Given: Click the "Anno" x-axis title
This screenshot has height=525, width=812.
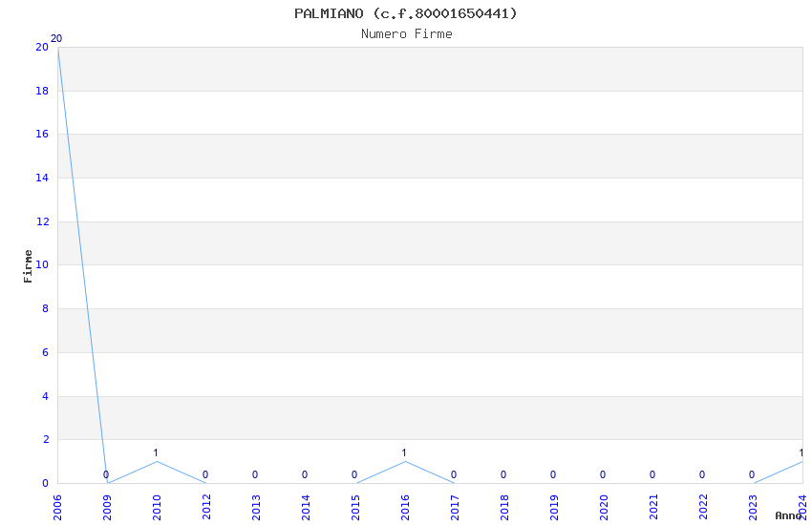Looking at the screenshot, I should tap(788, 515).
